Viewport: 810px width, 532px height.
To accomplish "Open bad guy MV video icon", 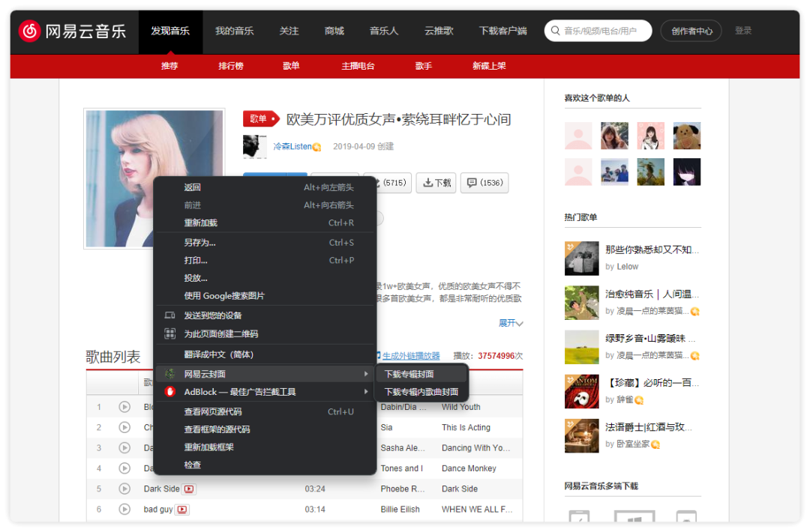I will point(181,510).
